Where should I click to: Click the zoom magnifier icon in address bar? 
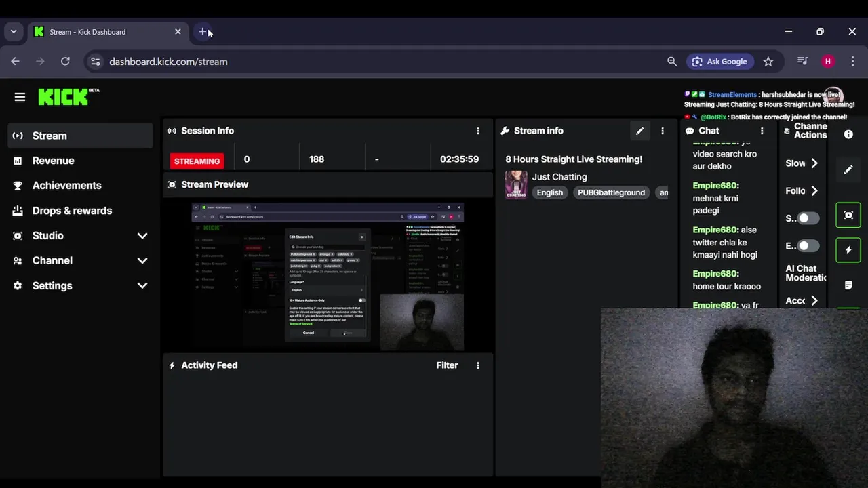point(672,61)
